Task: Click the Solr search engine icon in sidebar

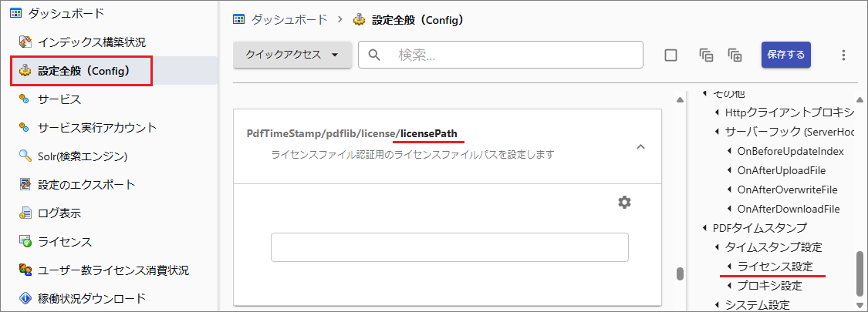Action: 25,156
